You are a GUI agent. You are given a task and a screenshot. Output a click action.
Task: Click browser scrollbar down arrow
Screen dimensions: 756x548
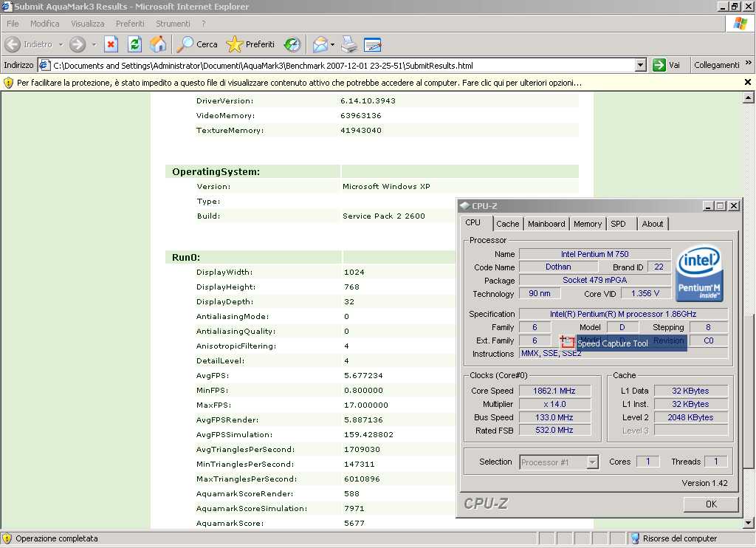[x=748, y=523]
